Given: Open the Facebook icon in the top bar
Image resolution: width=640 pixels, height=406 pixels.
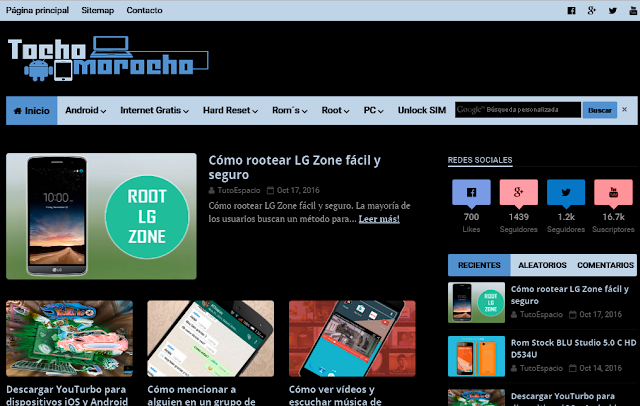Looking at the screenshot, I should point(571,11).
